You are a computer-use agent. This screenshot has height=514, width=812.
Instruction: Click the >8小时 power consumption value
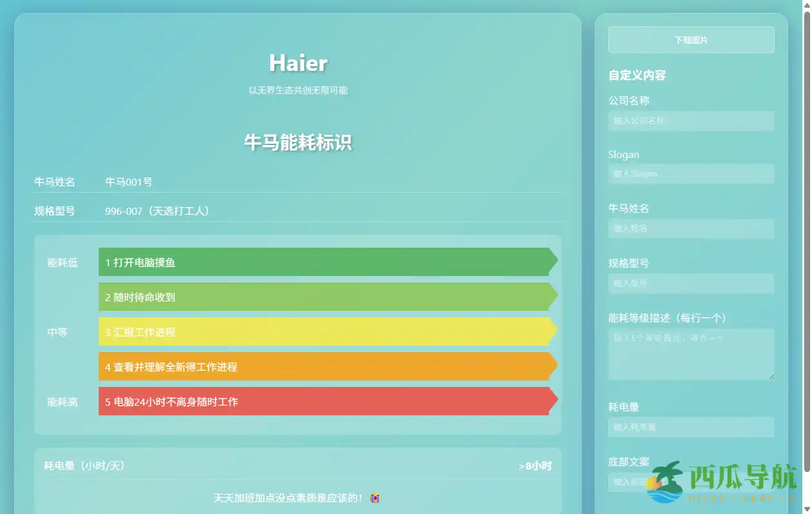pos(535,464)
